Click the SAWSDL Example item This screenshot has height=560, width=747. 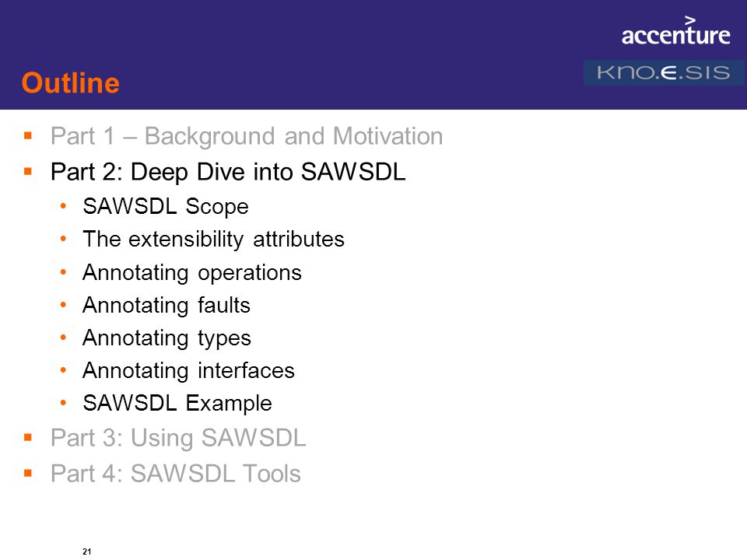pos(177,404)
